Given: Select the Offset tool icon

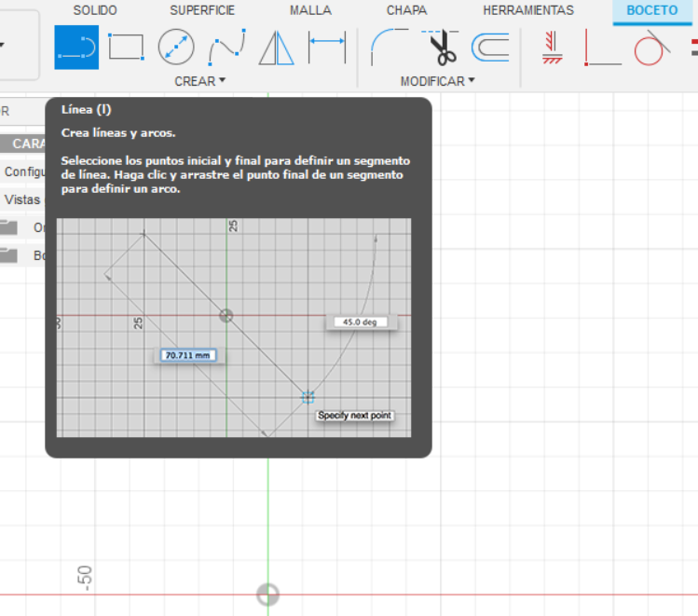Looking at the screenshot, I should [490, 48].
